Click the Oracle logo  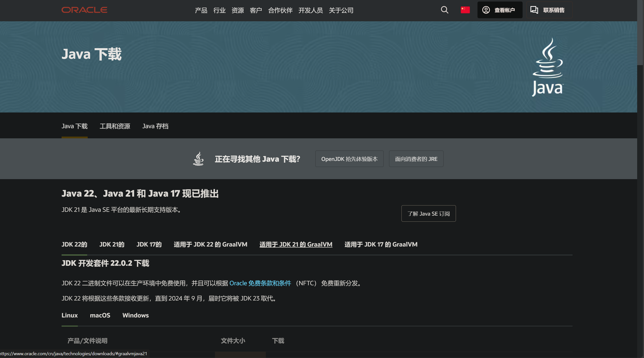point(84,10)
